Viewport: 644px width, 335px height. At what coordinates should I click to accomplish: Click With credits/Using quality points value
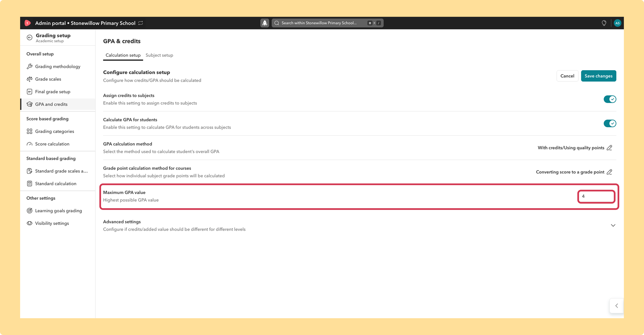[571, 148]
